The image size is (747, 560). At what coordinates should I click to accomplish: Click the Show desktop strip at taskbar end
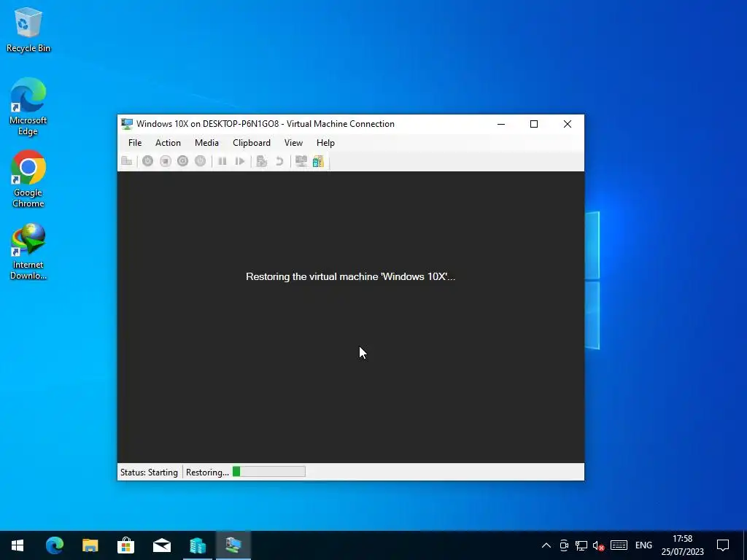click(x=745, y=545)
